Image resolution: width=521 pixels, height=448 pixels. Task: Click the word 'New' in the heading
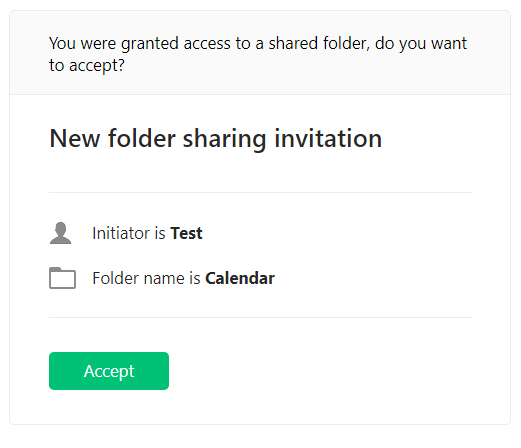pyautogui.click(x=75, y=139)
